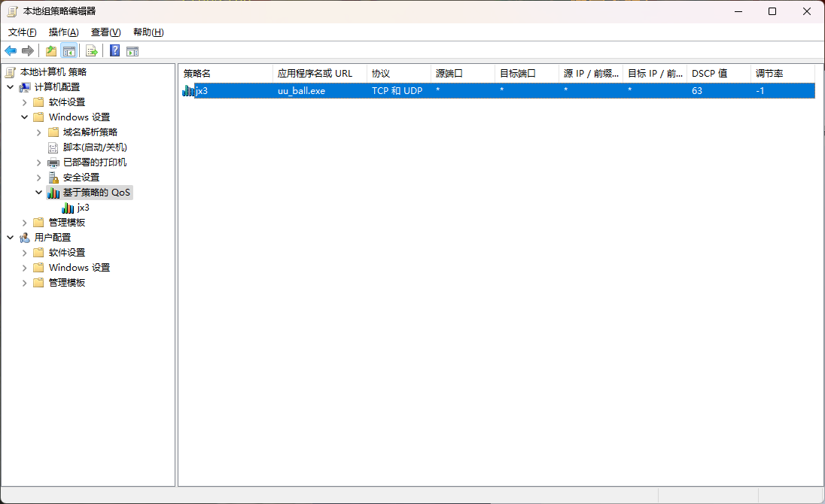Sort by the 策略名 column header
The width and height of the screenshot is (825, 504).
225,74
